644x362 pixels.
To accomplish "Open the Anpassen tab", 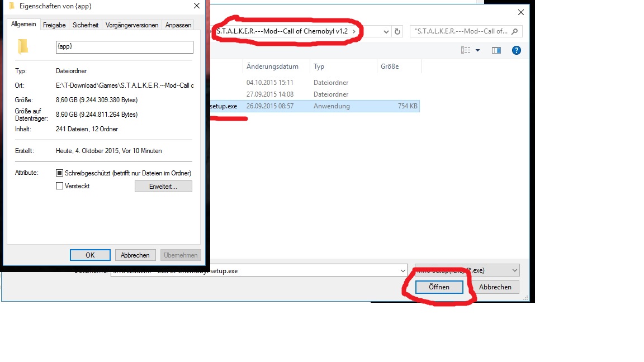I will pyautogui.click(x=178, y=25).
